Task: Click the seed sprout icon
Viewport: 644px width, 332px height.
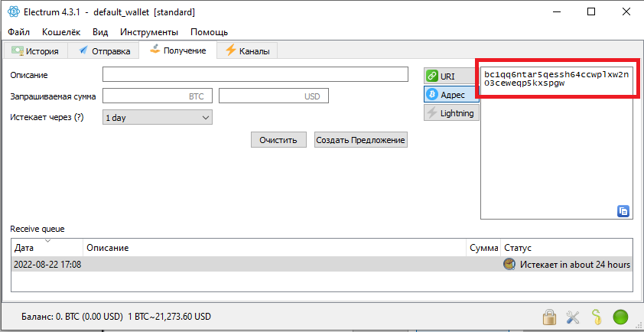Action: click(595, 316)
